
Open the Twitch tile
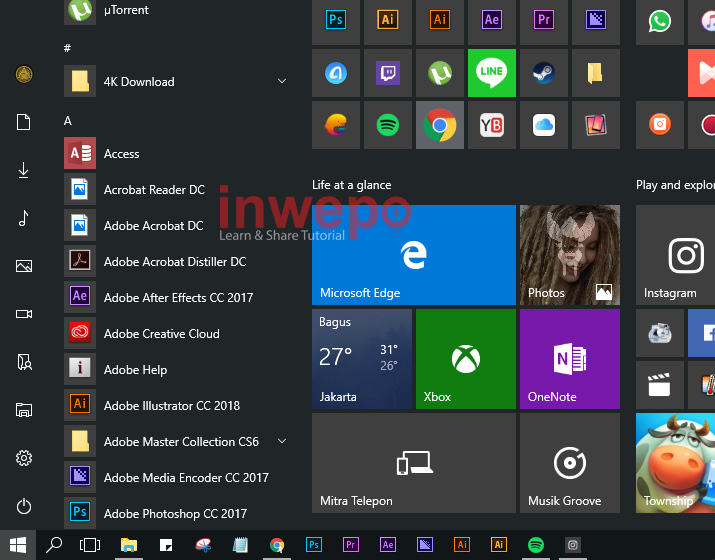(x=388, y=73)
